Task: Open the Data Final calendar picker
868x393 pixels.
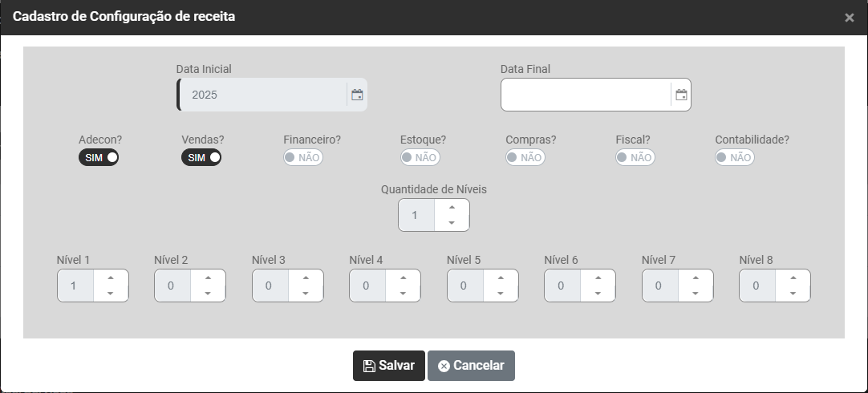Action: 681,95
